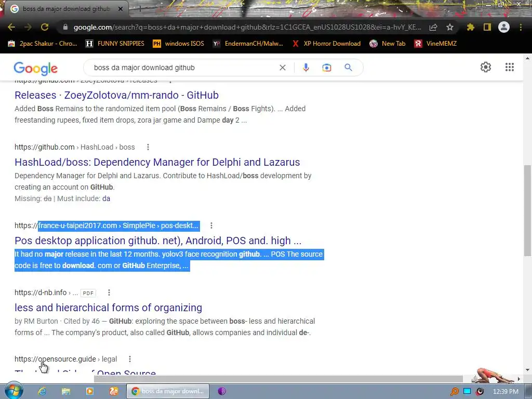Image resolution: width=532 pixels, height=399 pixels.
Task: Click the scrollbar down arrow
Action: [x=527, y=369]
